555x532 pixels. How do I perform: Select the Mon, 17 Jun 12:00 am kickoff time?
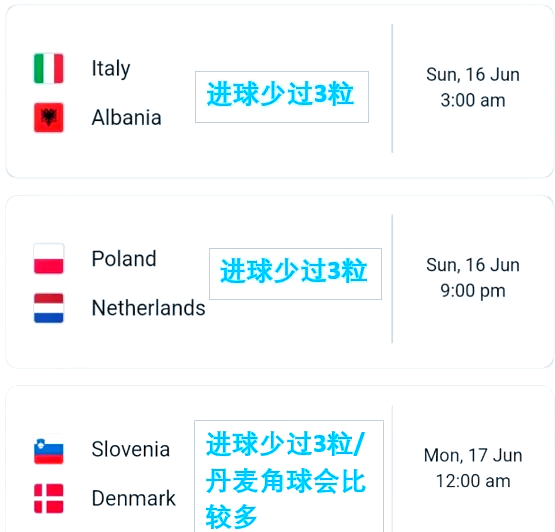[x=473, y=468]
